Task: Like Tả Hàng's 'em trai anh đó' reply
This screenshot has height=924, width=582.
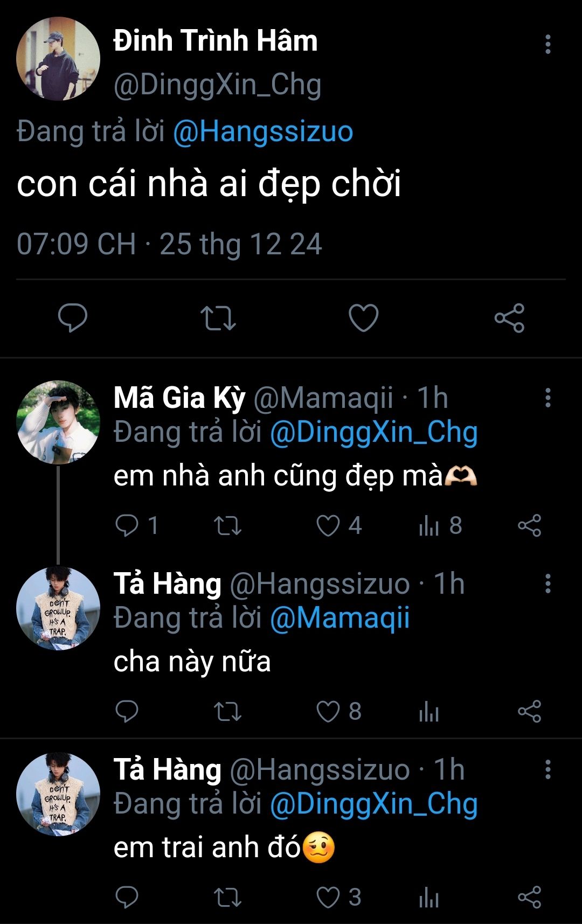Action: (x=328, y=898)
